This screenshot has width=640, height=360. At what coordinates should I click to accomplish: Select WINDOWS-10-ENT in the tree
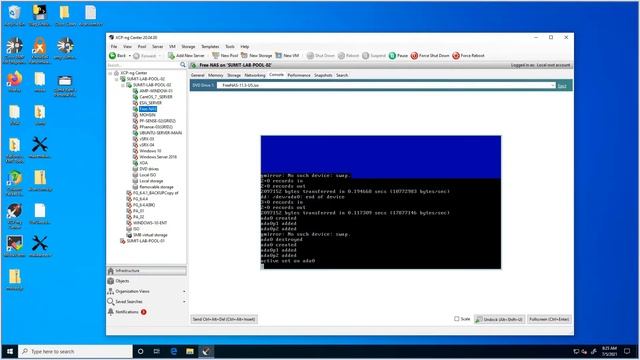pyautogui.click(x=150, y=223)
